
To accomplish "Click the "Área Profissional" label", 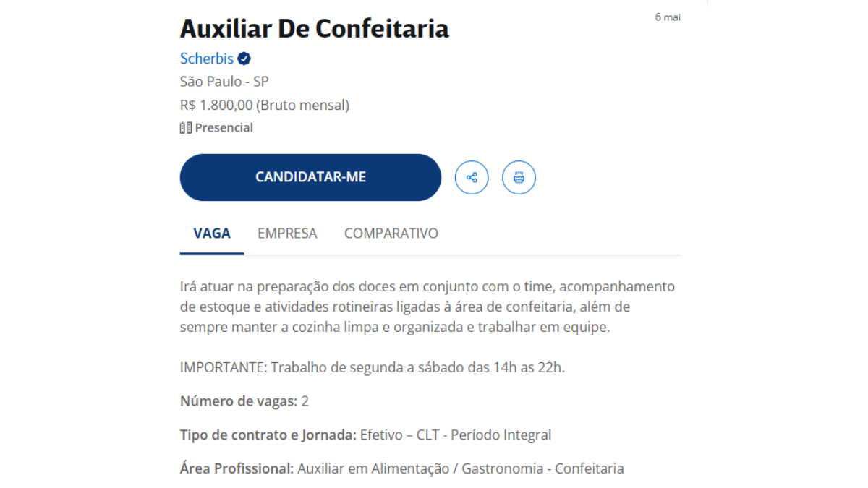I will (237, 468).
